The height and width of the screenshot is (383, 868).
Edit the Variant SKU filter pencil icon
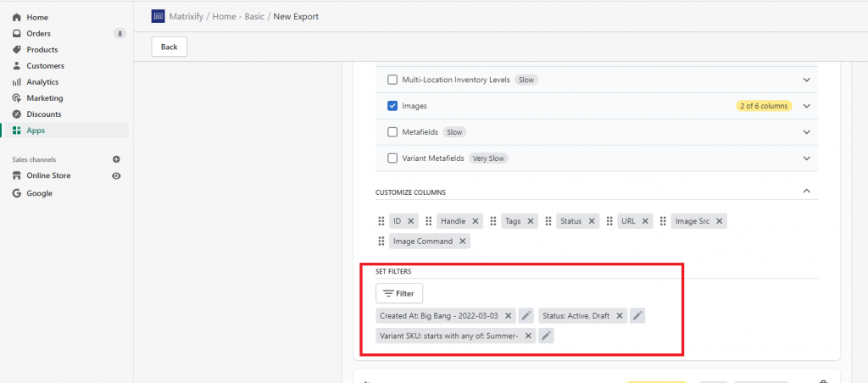(547, 336)
